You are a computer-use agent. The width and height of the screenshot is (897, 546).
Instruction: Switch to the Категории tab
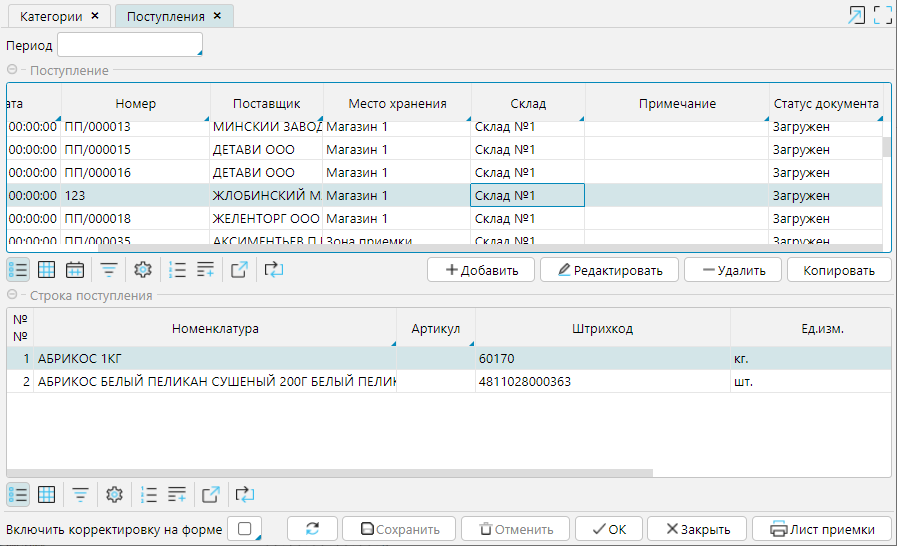pyautogui.click(x=52, y=16)
